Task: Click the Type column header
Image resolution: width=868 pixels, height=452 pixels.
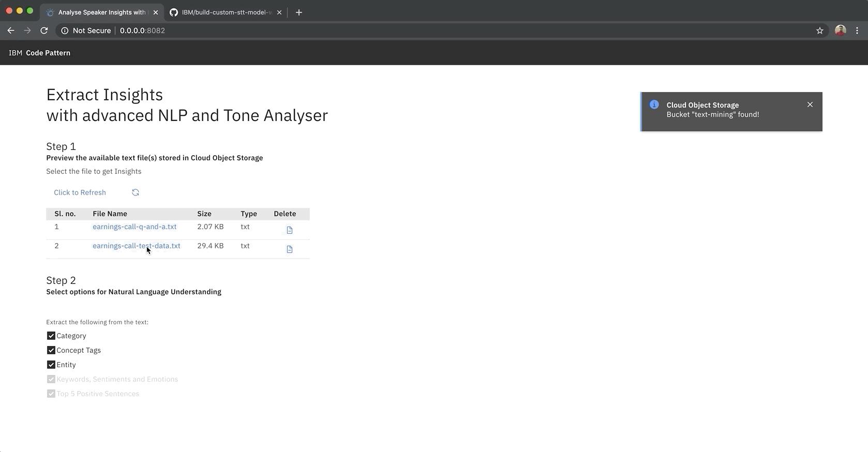Action: 249,214
